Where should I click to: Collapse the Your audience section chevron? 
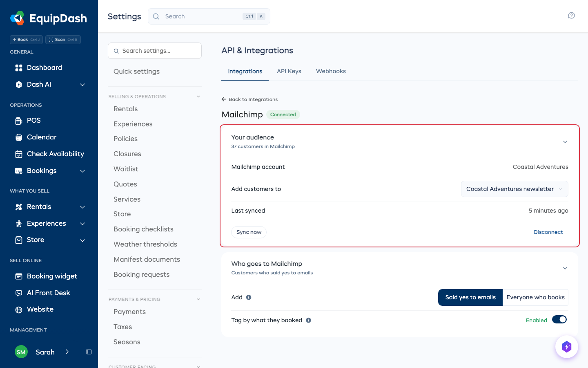[x=565, y=142]
